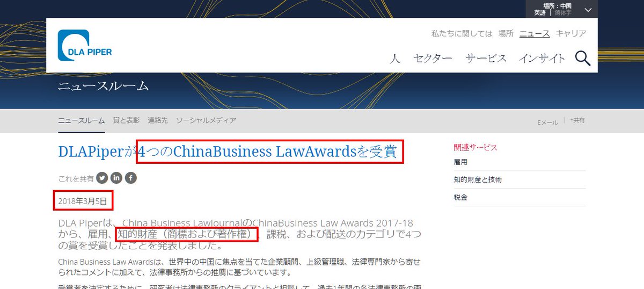Screen dimensions: 644x289
Task: Select the ソーシャルメディア tab
Action: tap(206, 120)
